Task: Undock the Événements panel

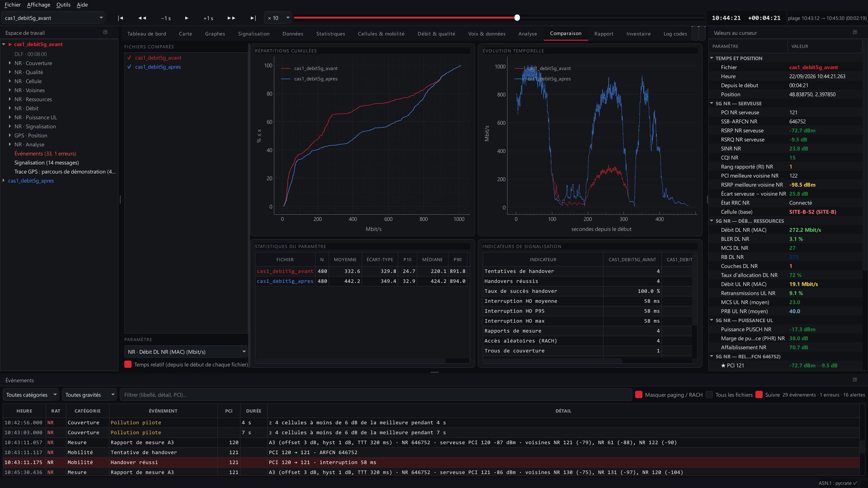Action: pos(855,380)
